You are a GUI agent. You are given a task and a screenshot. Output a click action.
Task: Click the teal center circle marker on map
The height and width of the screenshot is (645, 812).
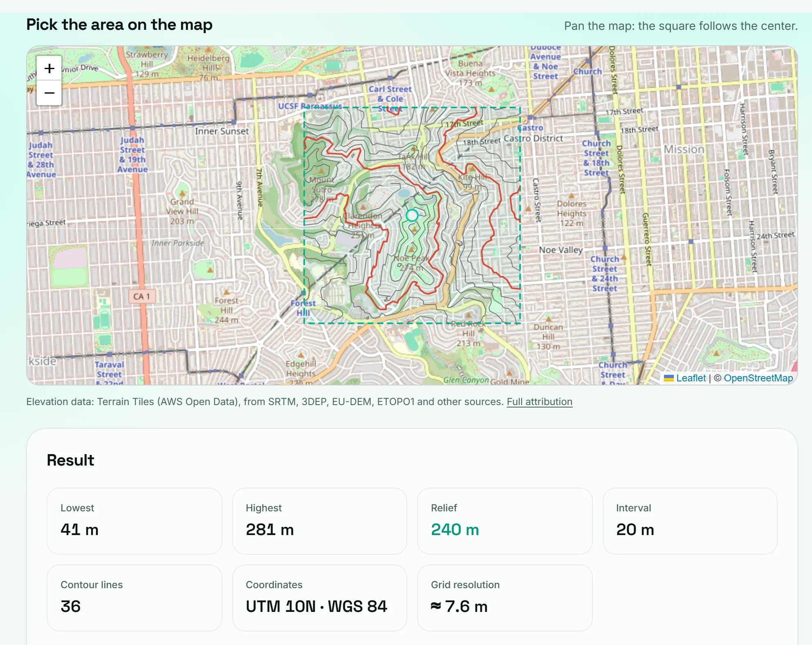pos(412,215)
